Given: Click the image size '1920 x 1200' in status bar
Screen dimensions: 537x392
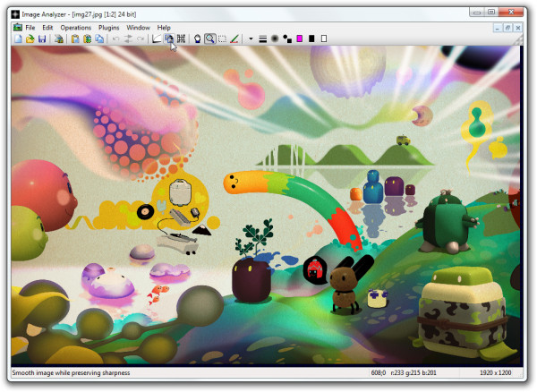Looking at the screenshot, I should pyautogui.click(x=496, y=372).
